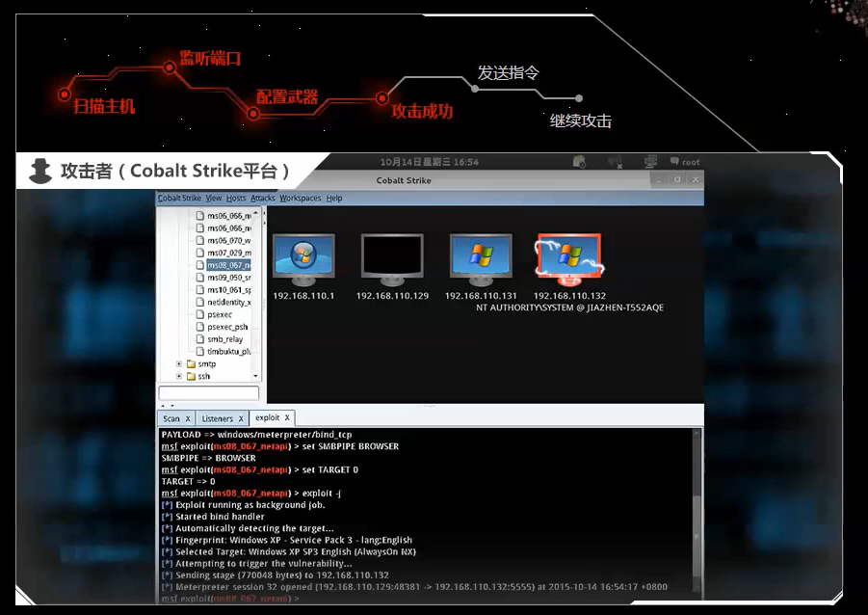Click the msf console prompt line
The height and width of the screenshot is (615, 868).
click(x=229, y=599)
